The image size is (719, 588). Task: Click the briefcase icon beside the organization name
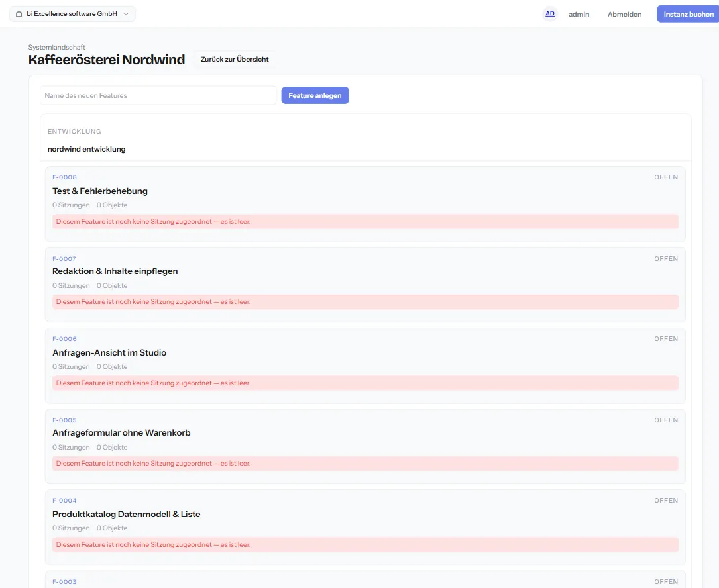coord(19,14)
